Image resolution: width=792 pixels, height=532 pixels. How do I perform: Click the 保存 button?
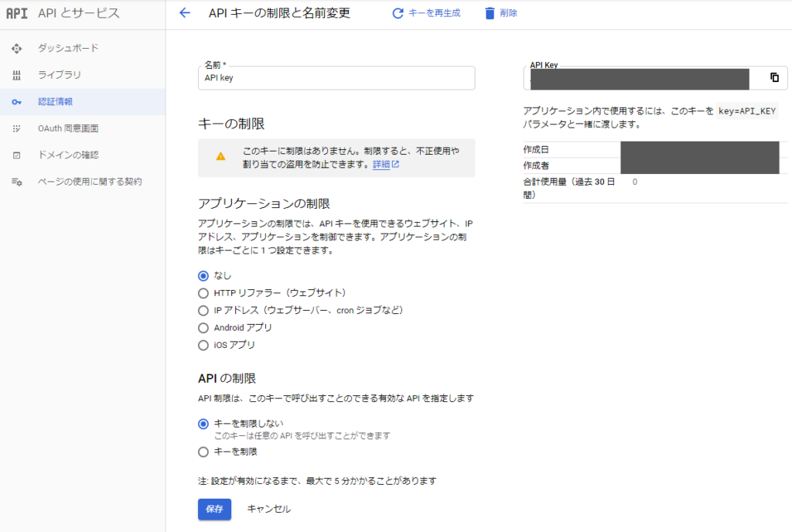point(215,510)
